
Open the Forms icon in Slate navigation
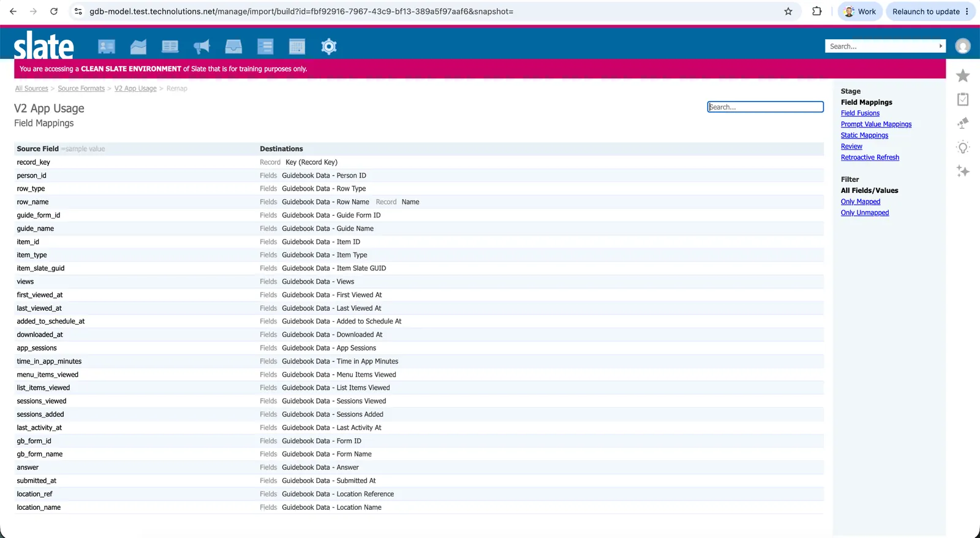coord(265,47)
